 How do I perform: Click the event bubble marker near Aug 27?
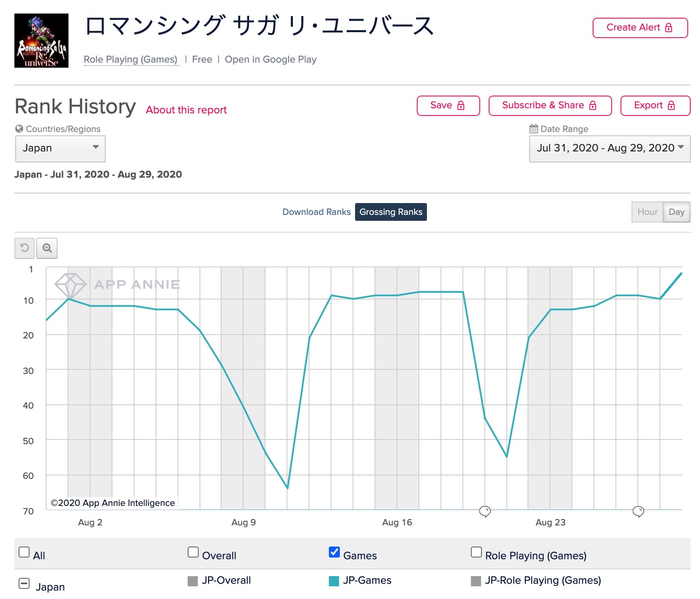click(x=638, y=511)
